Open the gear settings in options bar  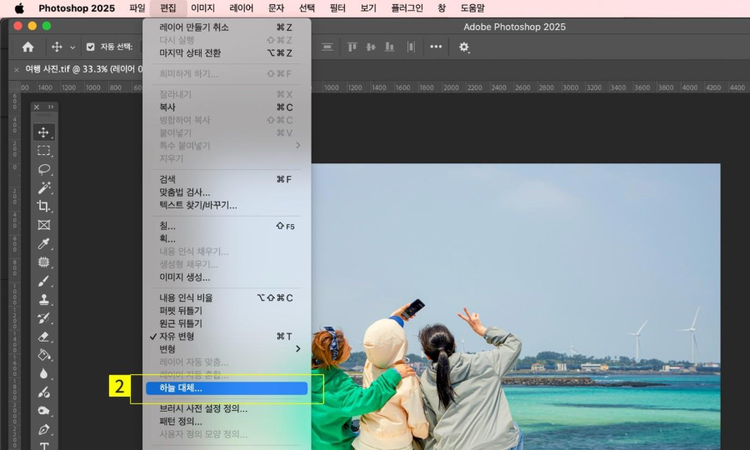click(x=463, y=47)
